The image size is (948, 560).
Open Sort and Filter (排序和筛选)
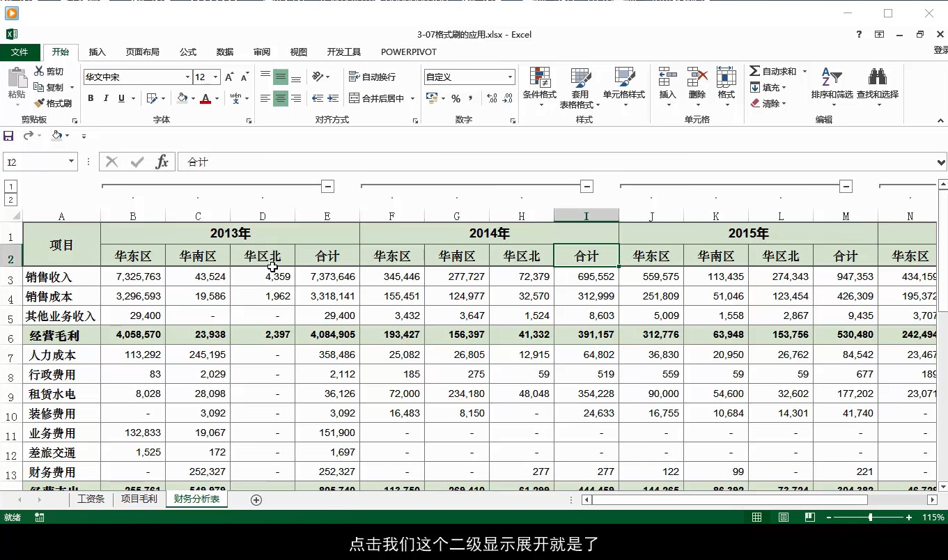point(832,87)
